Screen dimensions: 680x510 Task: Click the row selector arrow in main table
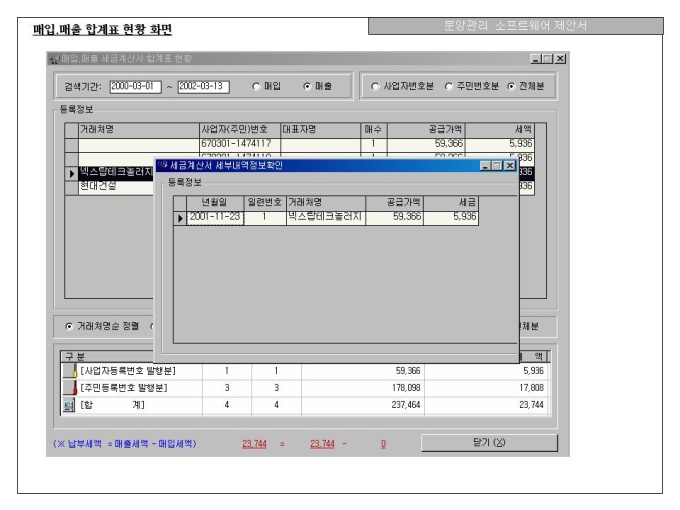(72, 173)
